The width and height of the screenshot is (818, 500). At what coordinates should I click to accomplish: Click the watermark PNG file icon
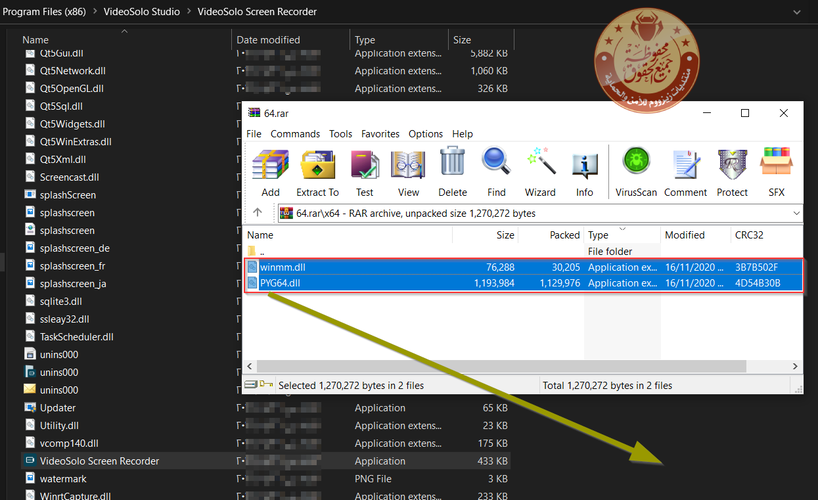30,478
